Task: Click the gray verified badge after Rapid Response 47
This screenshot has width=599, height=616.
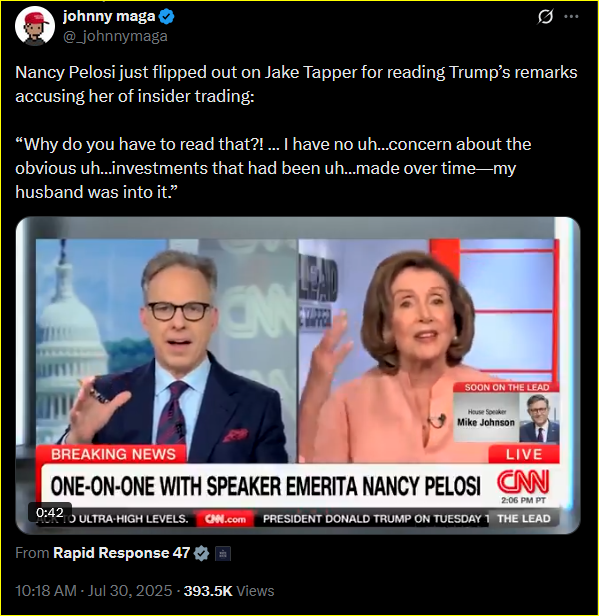Action: [x=202, y=553]
